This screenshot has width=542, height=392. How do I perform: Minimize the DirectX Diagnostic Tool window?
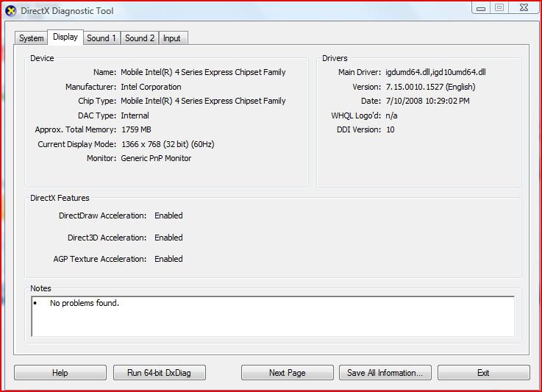click(x=481, y=7)
